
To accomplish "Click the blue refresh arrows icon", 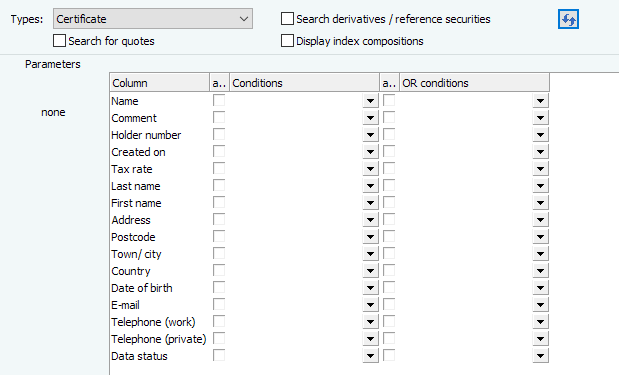I will pyautogui.click(x=568, y=19).
